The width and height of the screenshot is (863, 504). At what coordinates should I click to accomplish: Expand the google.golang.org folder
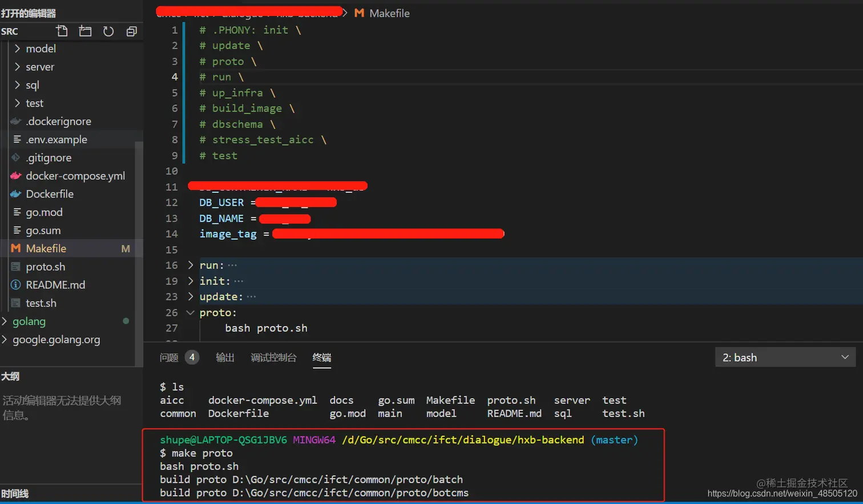pos(5,340)
